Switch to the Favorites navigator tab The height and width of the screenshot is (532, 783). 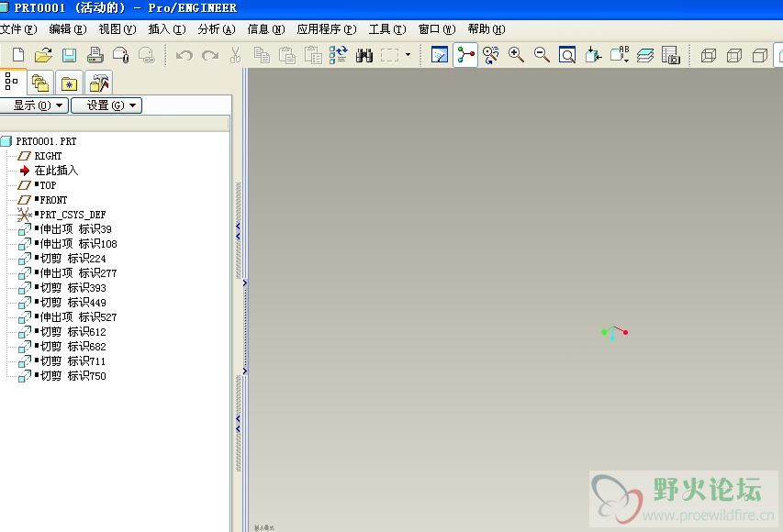pos(69,83)
